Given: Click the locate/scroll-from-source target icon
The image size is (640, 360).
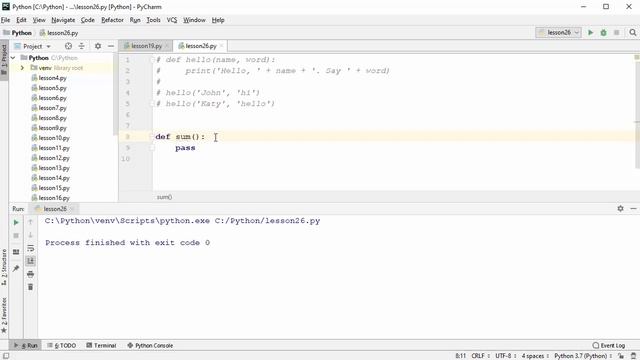Looking at the screenshot, I should point(68,46).
